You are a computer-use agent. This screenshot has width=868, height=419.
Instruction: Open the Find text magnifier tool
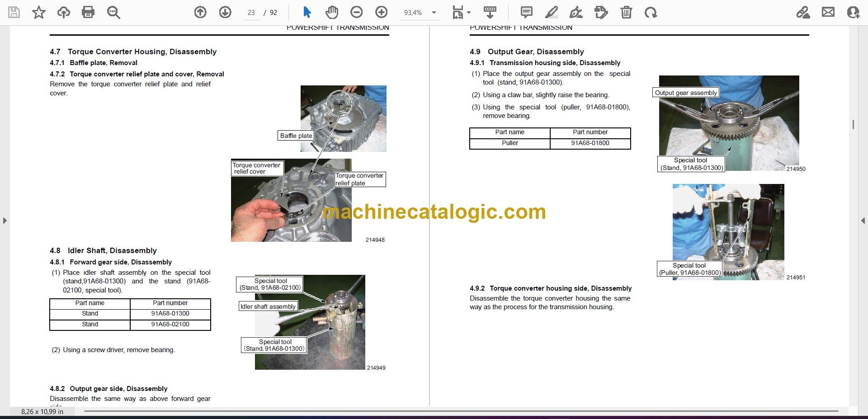[x=113, y=12]
